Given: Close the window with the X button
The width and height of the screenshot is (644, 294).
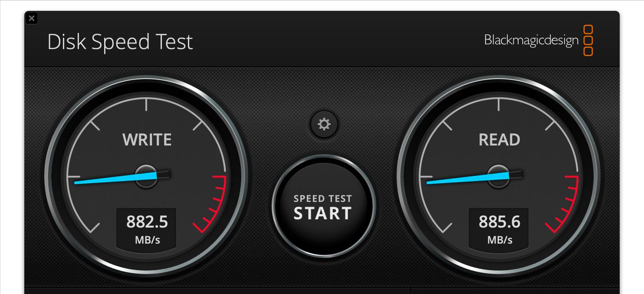Looking at the screenshot, I should [32, 18].
